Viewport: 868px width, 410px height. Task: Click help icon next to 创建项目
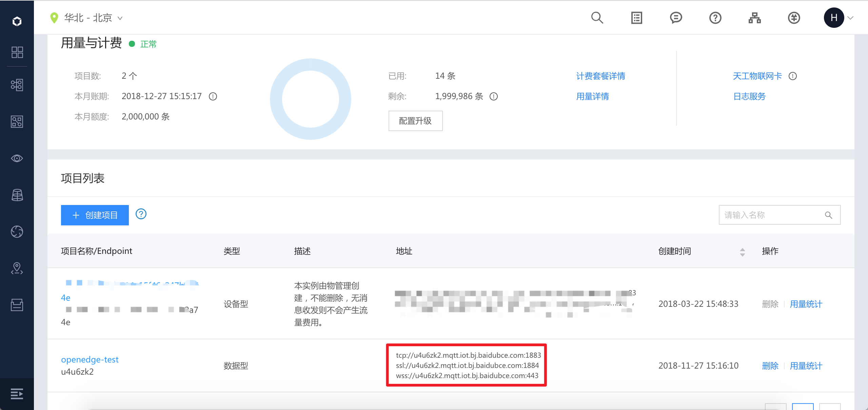141,214
